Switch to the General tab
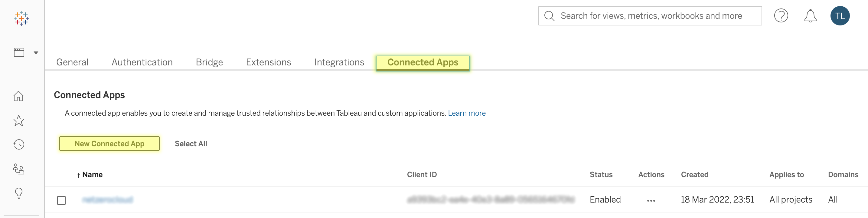This screenshot has width=868, height=218. pos(72,62)
